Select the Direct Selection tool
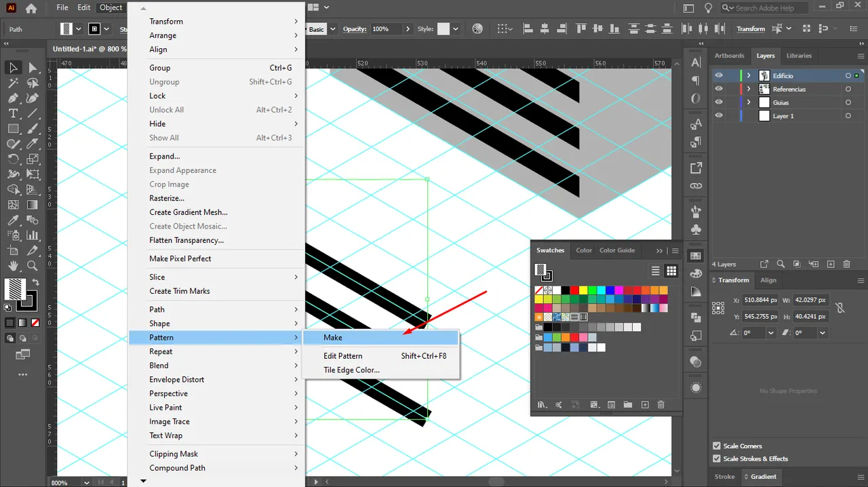 coord(33,67)
